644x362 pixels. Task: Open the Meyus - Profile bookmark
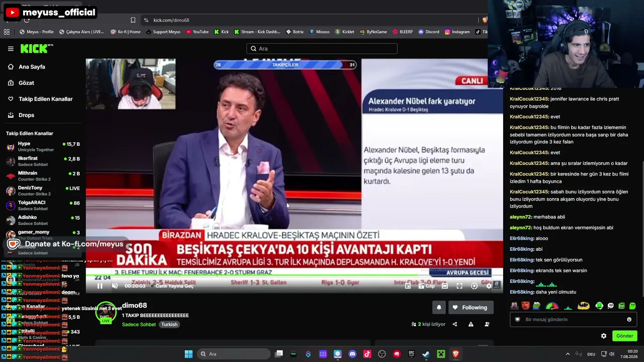(x=36, y=32)
